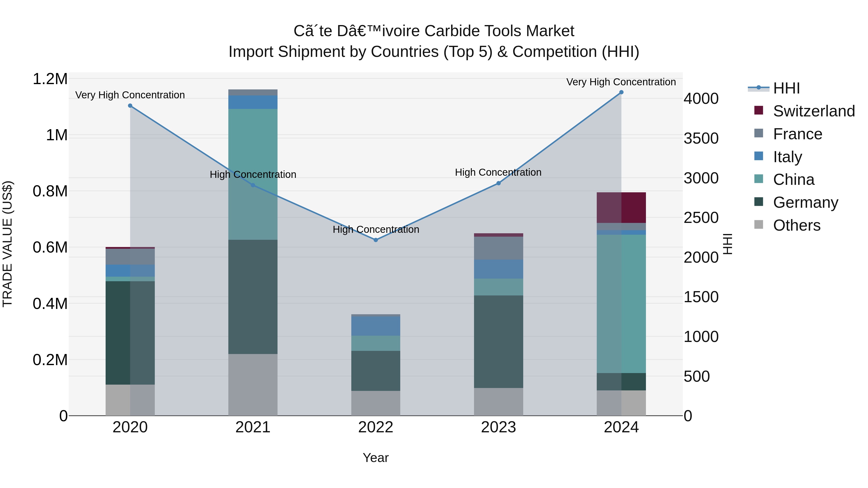Click the 2023 HHI data point

(x=499, y=183)
